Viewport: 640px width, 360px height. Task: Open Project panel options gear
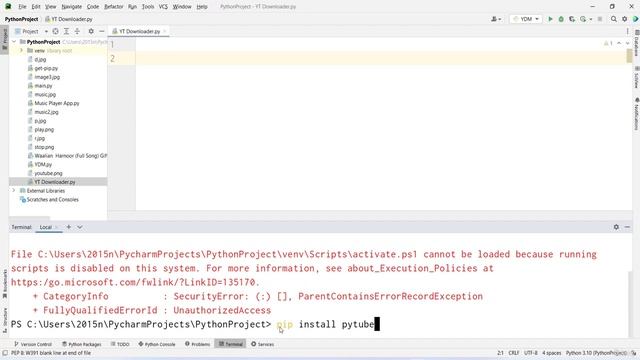tap(91, 31)
